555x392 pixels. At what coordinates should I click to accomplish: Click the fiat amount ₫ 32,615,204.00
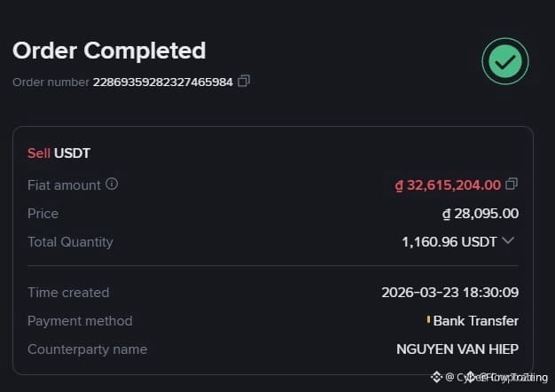[x=448, y=185]
